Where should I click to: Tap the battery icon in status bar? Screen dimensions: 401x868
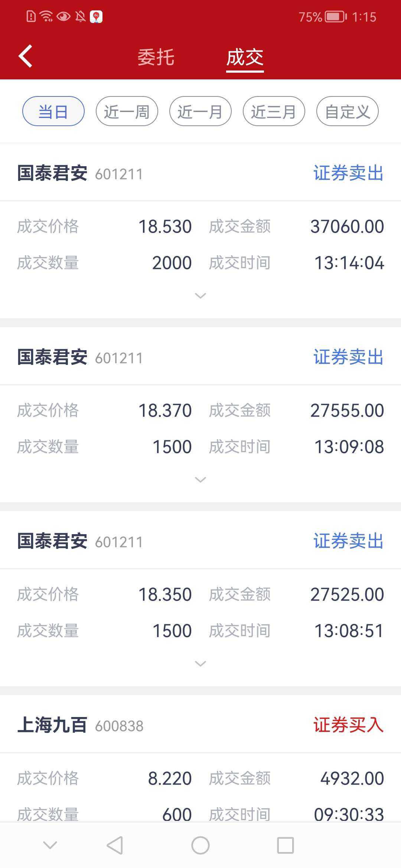click(x=335, y=17)
